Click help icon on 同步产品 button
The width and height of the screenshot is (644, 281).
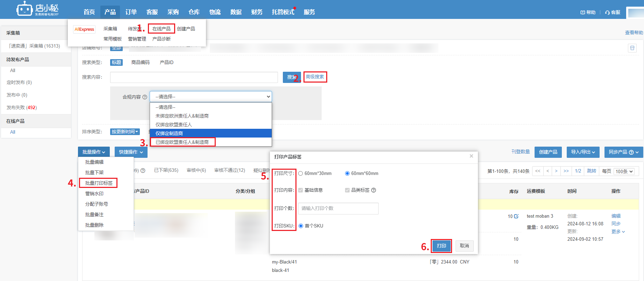(x=631, y=152)
